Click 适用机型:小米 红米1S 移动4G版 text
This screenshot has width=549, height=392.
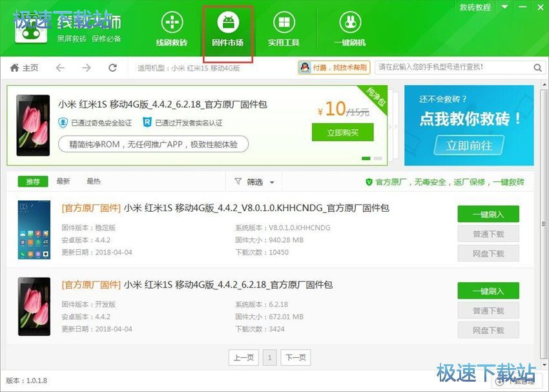coord(189,68)
